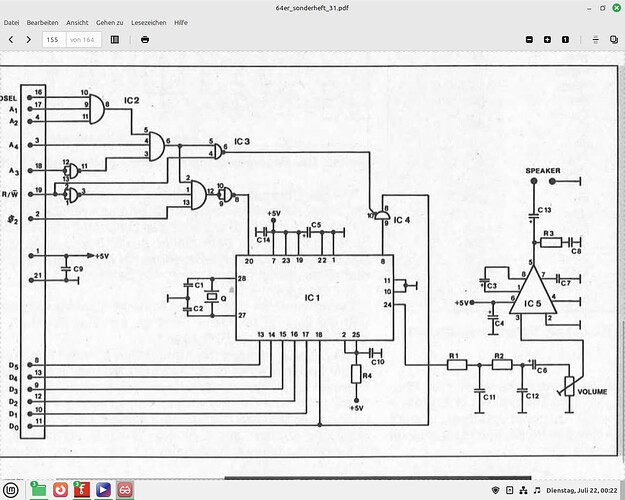Open the green file manager in taskbar
This screenshot has width=625, height=500.
click(x=37, y=489)
